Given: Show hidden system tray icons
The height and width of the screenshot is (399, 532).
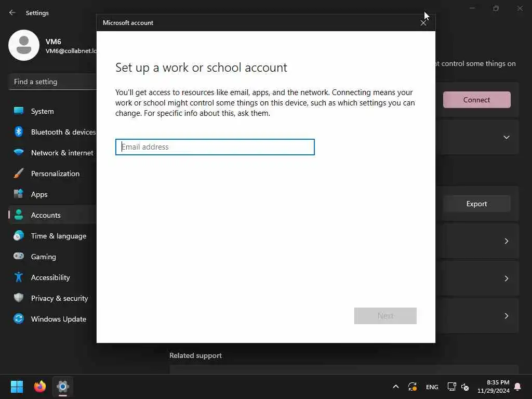Looking at the screenshot, I should pos(395,387).
